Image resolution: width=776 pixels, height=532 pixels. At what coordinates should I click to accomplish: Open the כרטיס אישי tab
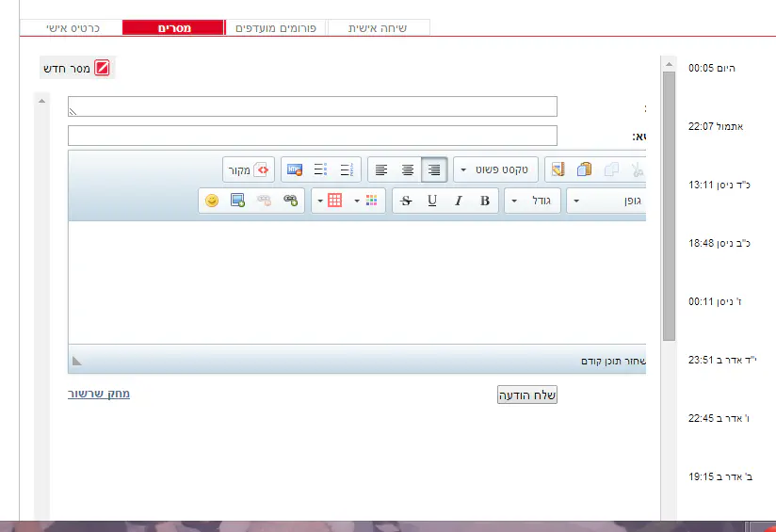click(73, 28)
